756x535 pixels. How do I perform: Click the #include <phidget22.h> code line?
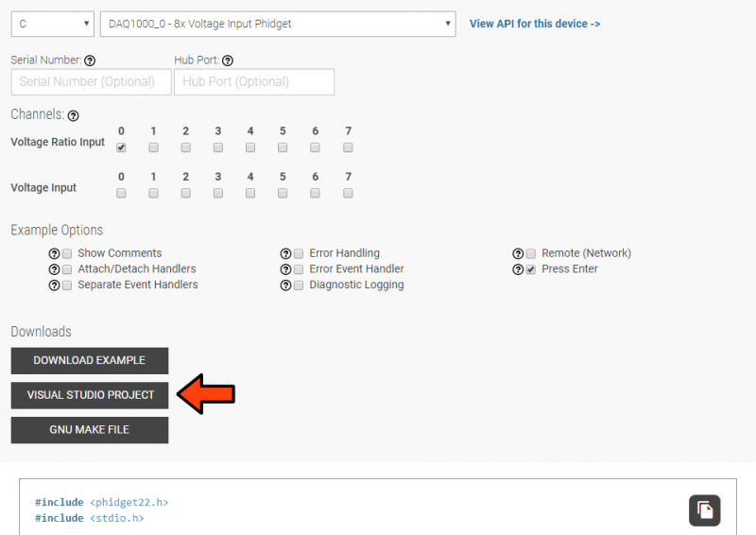102,503
